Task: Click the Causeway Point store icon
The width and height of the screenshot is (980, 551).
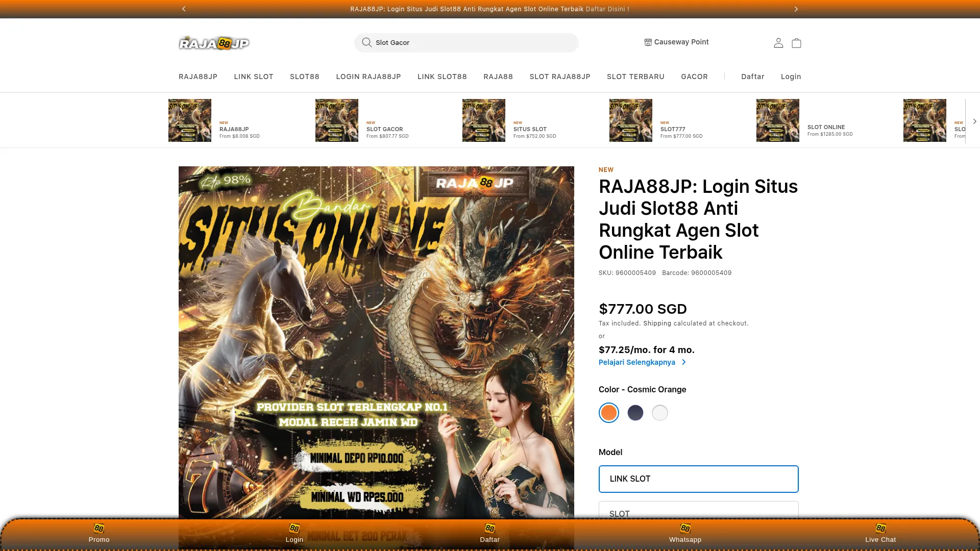Action: click(x=648, y=42)
